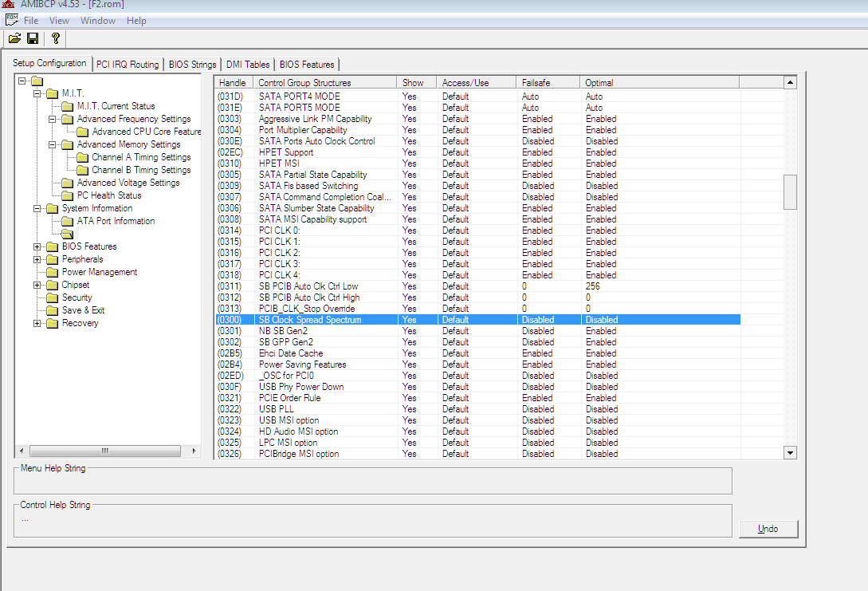Select the System Information folder icon
Viewport: 868px width, 591px height.
(53, 208)
